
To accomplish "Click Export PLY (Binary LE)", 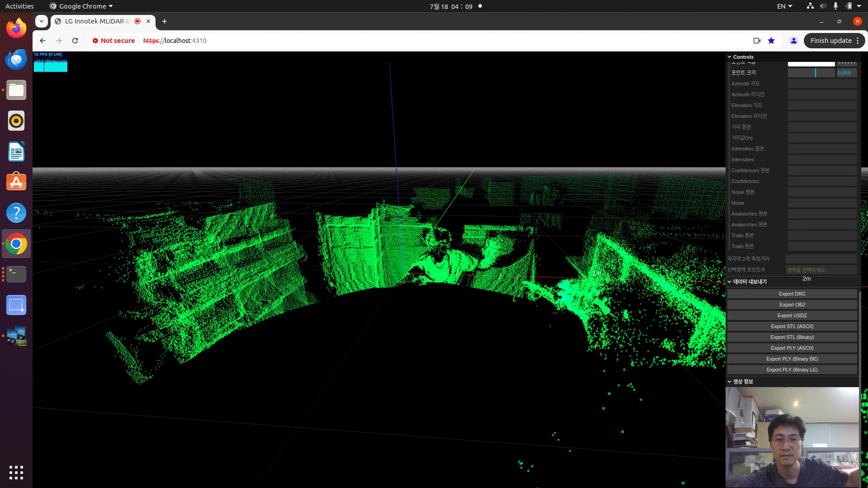I will tap(792, 370).
